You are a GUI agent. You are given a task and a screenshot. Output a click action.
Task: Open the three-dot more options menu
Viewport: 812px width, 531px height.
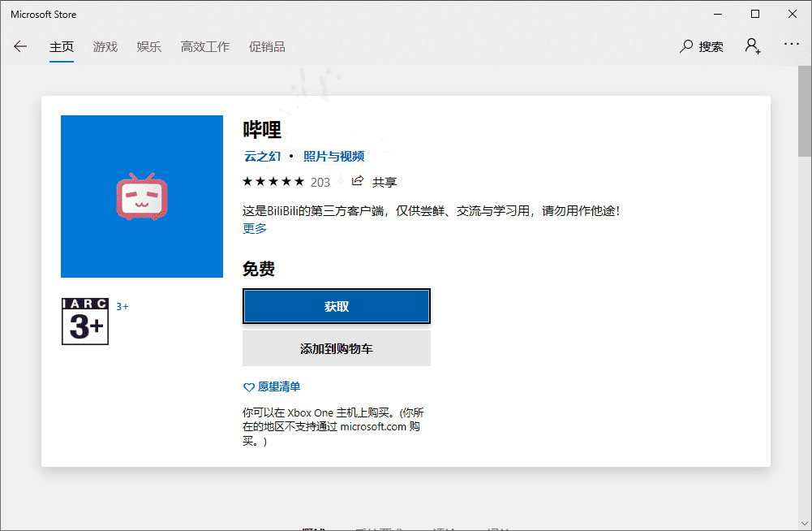tap(791, 45)
